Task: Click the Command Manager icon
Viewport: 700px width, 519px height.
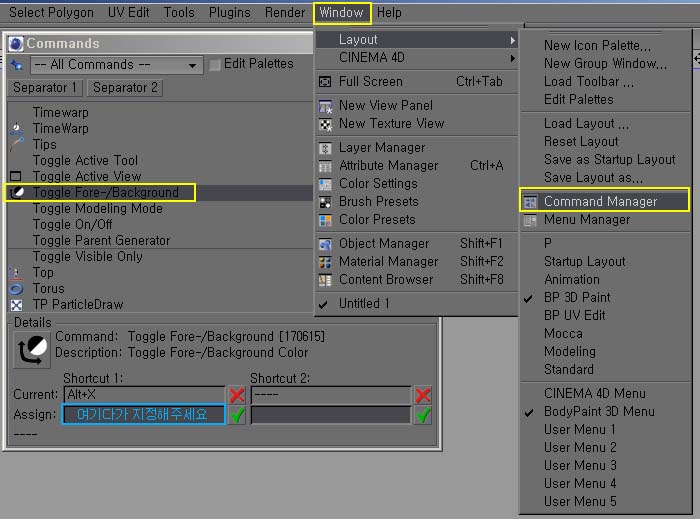Action: [x=530, y=202]
